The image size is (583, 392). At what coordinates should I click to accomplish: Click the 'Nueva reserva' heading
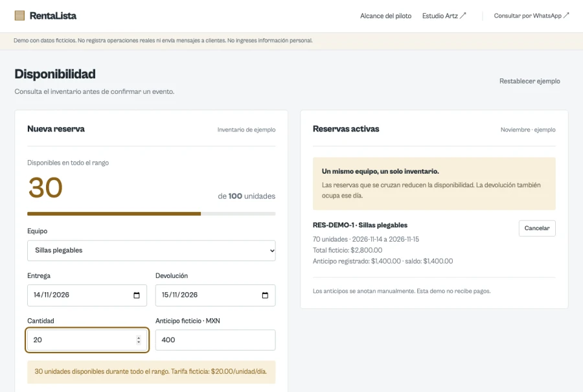point(56,129)
